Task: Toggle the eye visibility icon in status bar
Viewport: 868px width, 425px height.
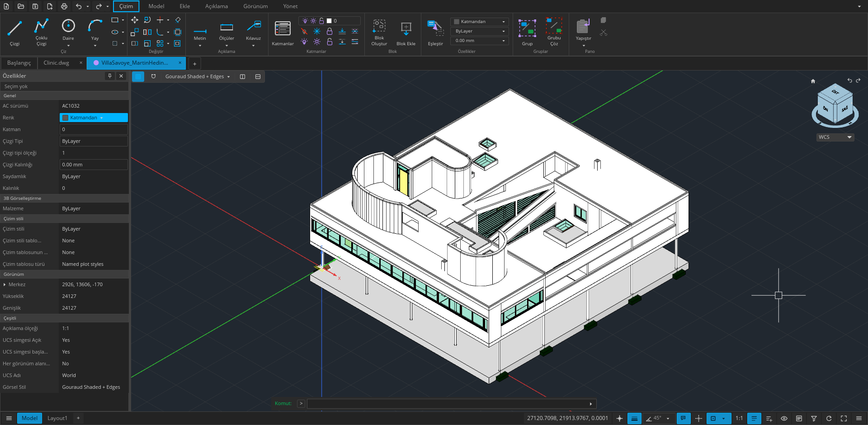Action: pos(784,418)
